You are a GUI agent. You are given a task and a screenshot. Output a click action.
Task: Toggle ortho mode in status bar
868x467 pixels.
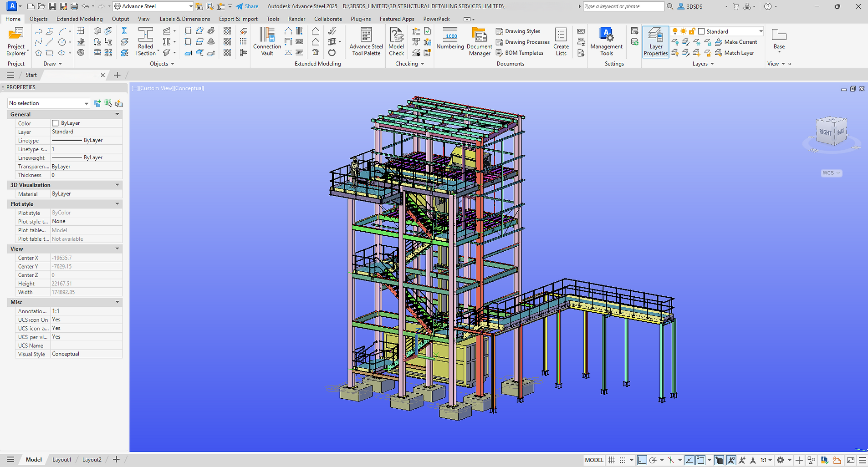[x=642, y=460]
